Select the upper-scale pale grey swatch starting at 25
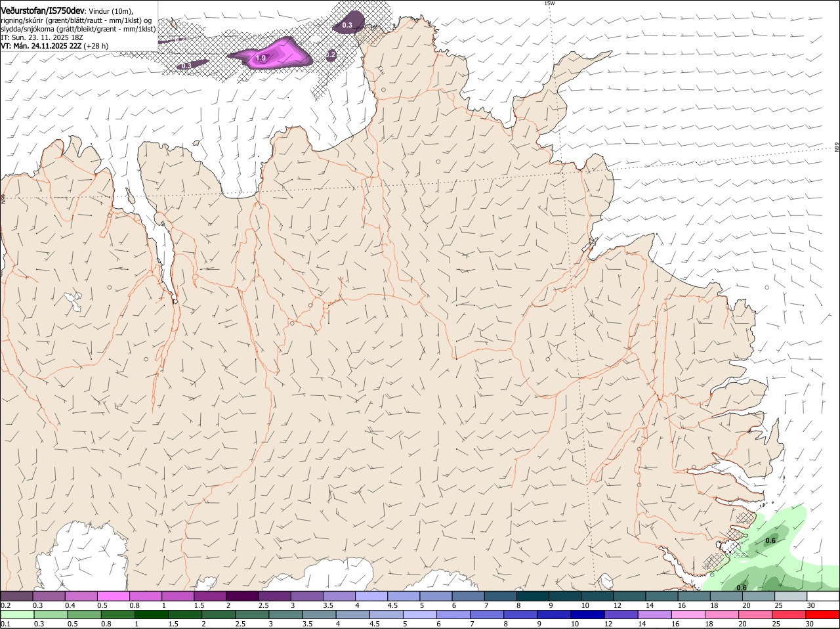The height and width of the screenshot is (629, 840). pyautogui.click(x=790, y=596)
